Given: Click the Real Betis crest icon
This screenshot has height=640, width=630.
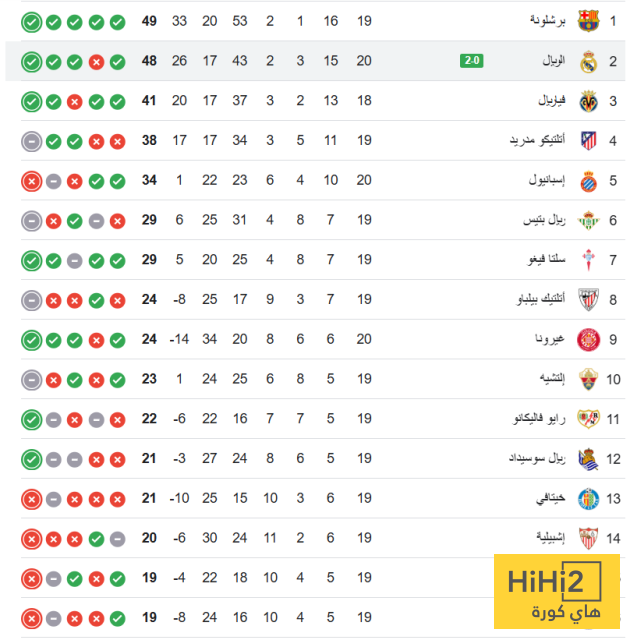Looking at the screenshot, I should [x=589, y=220].
